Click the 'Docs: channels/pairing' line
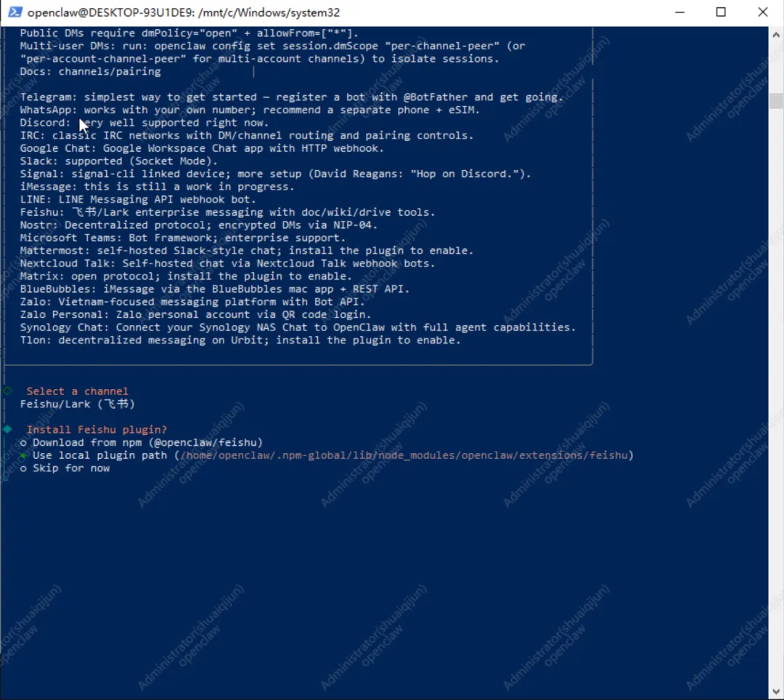784x700 pixels. (91, 71)
